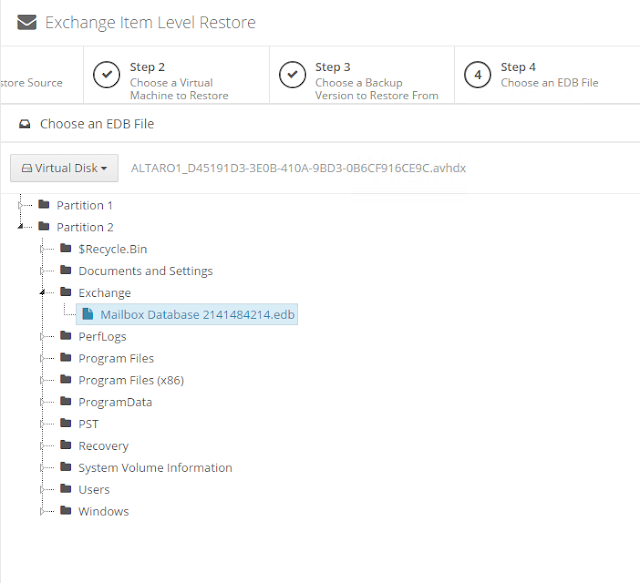Click the $Recycle.Bin folder icon
Screen dimensions: 640x583
[x=66, y=249]
